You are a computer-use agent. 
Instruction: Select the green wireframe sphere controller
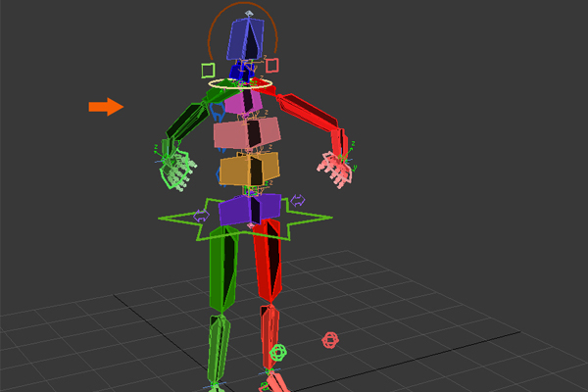278,352
